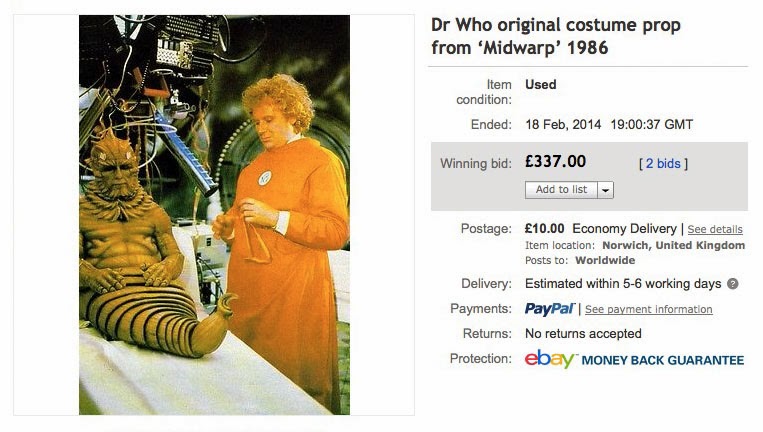This screenshot has width=763, height=432.
Task: Click the Norwich, United Kingdom item location
Action: (673, 245)
